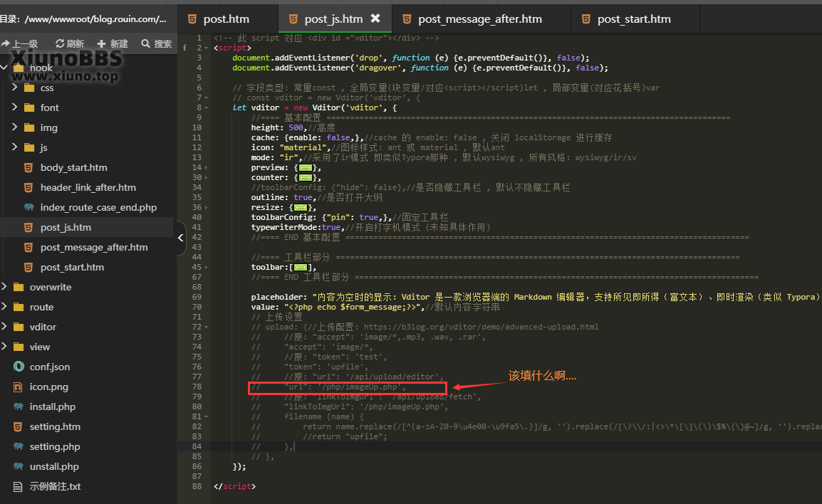Open post_message_after.htm in file tree
Viewport: 822px width, 504px height.
[x=94, y=247]
